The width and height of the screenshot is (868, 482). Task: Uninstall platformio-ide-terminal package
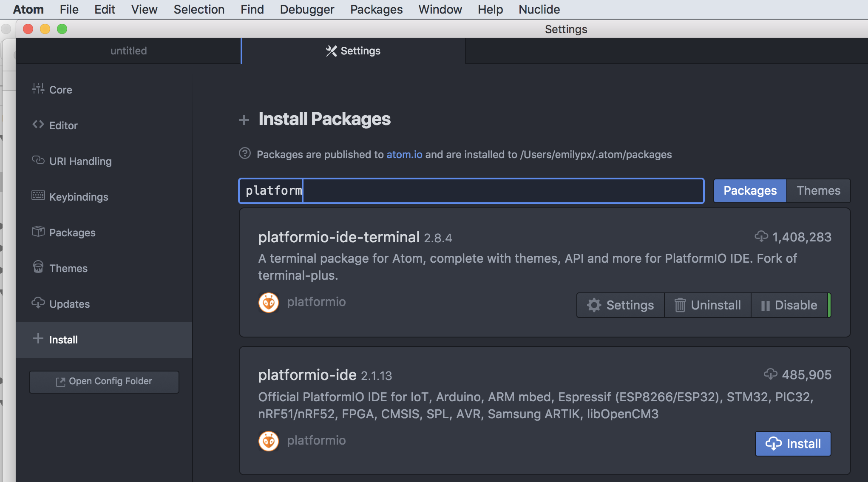(x=708, y=305)
